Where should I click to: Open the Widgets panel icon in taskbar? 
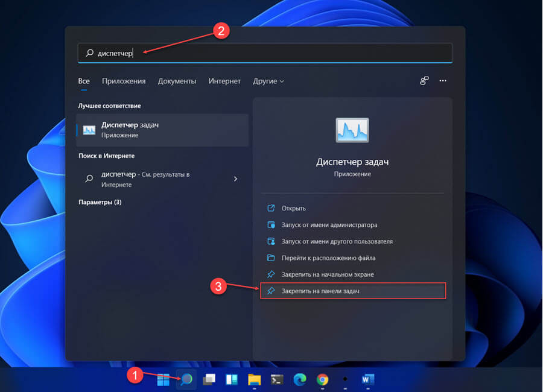click(232, 379)
